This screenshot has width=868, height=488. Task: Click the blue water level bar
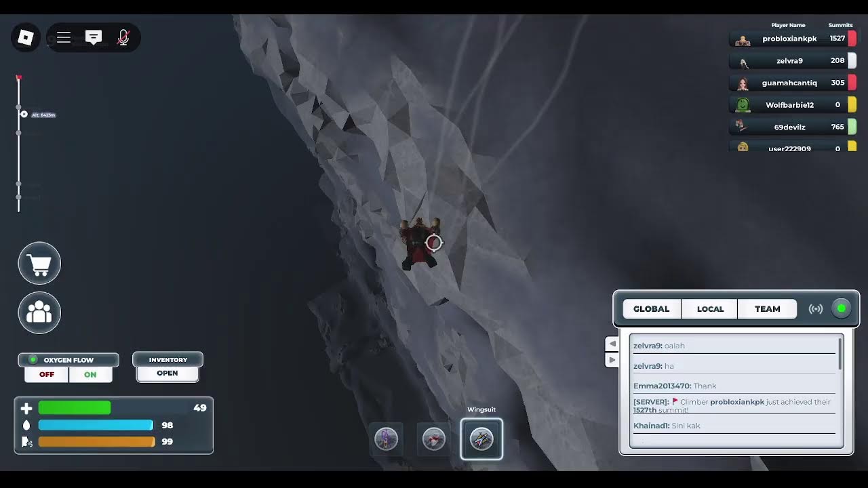pyautogui.click(x=96, y=425)
